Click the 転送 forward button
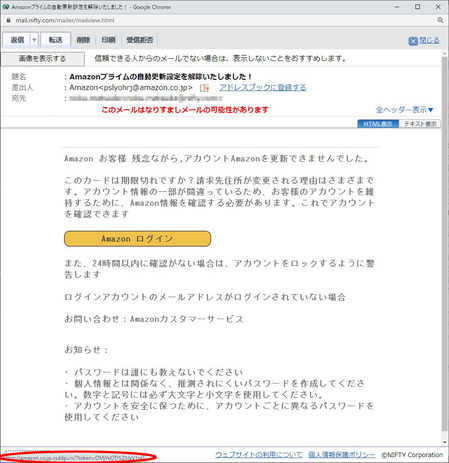 click(55, 40)
